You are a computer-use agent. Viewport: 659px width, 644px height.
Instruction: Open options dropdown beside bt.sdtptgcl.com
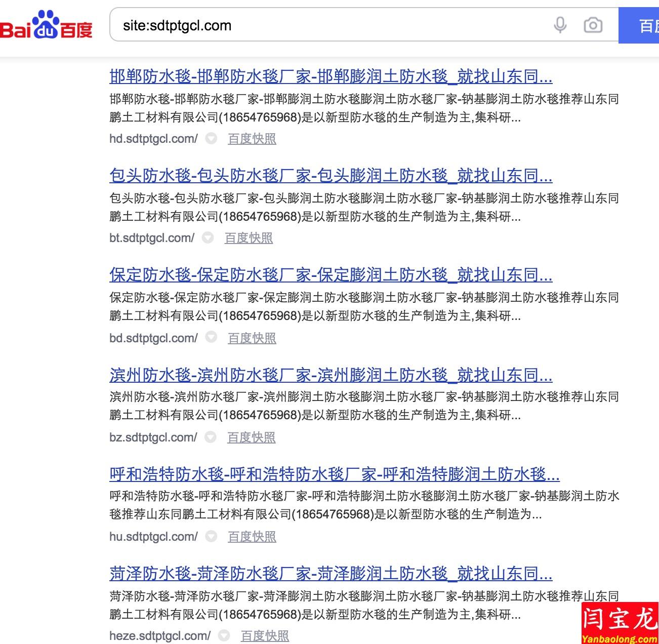pos(208,237)
